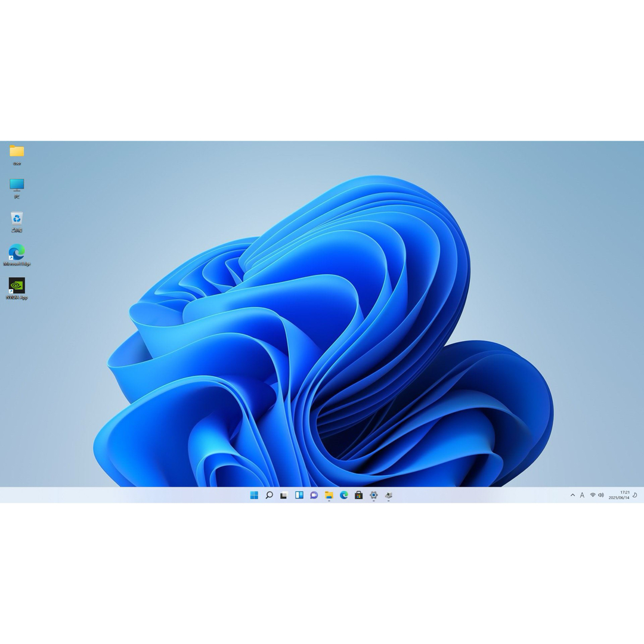Open Microsoft Store from the taskbar

tap(358, 496)
